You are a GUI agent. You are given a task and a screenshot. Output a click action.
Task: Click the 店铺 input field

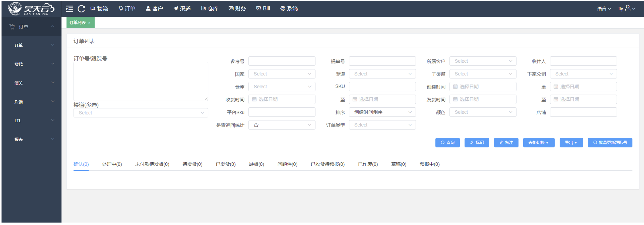pos(583,112)
